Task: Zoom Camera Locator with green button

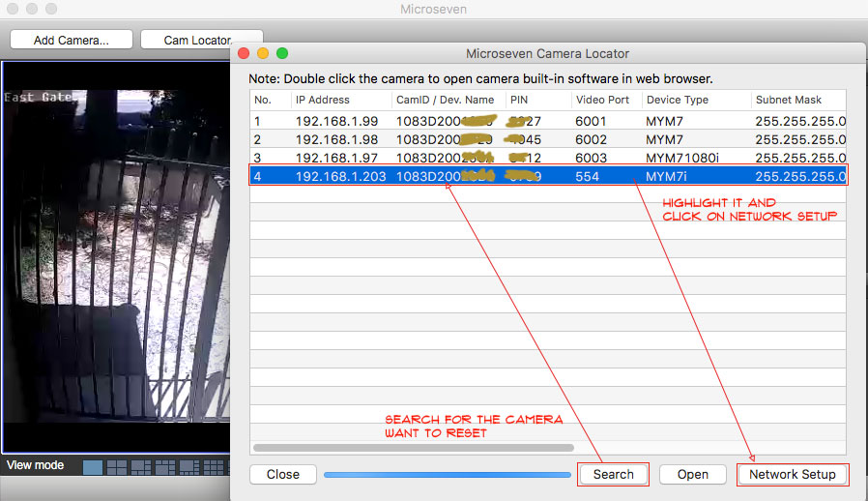Action: point(282,53)
